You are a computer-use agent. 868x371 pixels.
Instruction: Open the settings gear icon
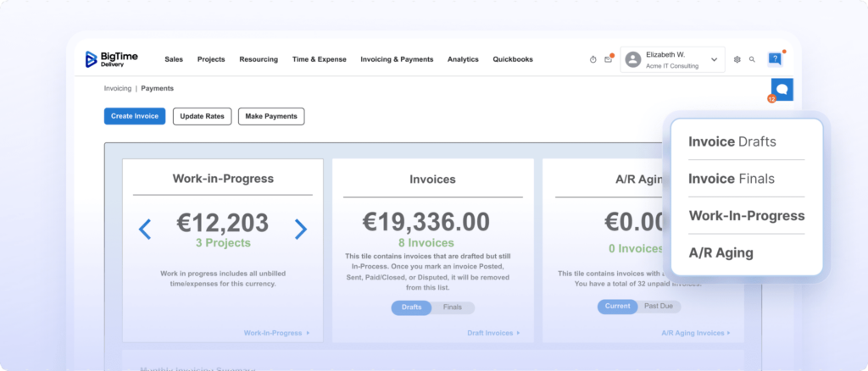(x=737, y=59)
